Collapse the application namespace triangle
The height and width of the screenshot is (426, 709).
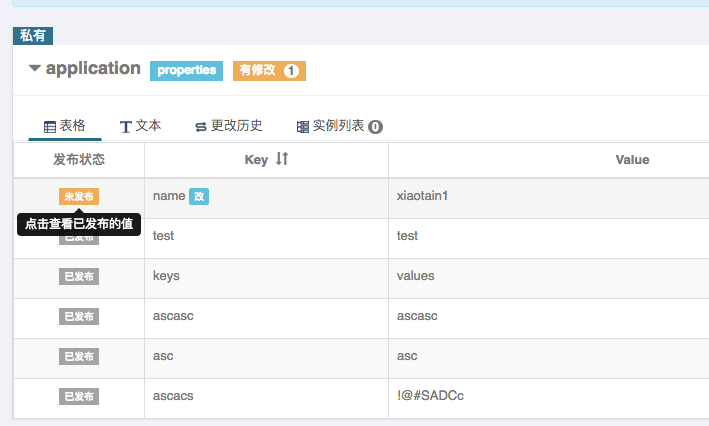point(35,68)
